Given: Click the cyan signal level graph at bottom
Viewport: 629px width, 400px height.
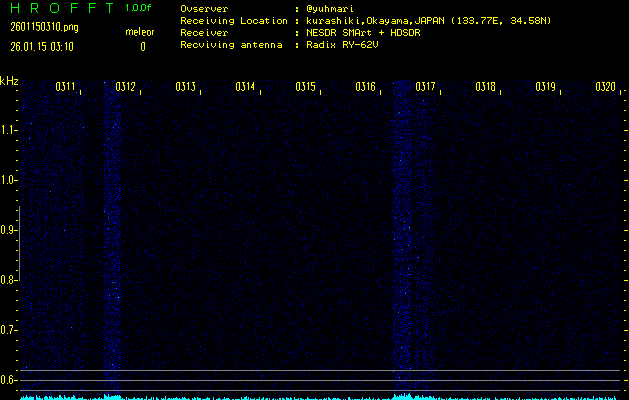Looking at the screenshot, I should coord(320,397).
